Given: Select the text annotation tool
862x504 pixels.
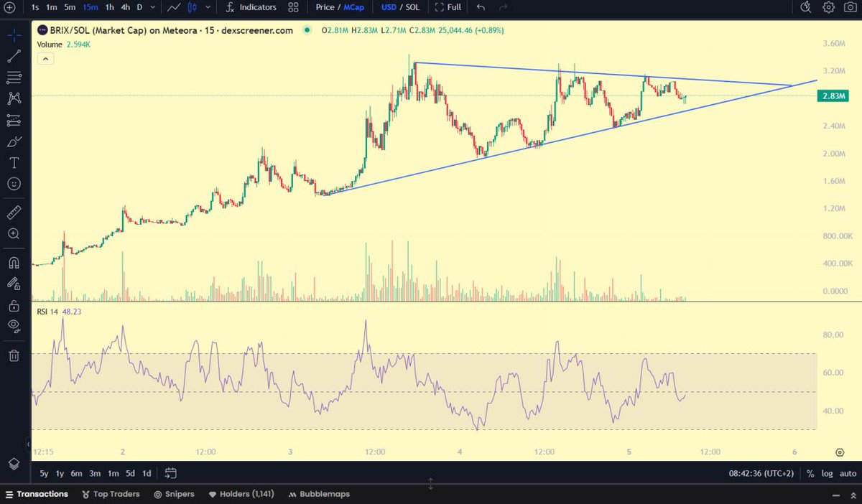Looking at the screenshot, I should tap(14, 163).
